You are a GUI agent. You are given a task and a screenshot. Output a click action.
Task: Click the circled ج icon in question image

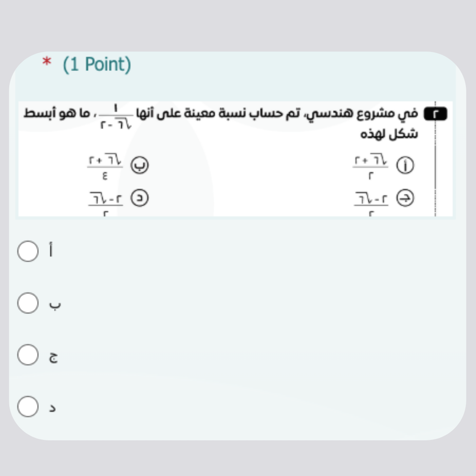coord(405,199)
